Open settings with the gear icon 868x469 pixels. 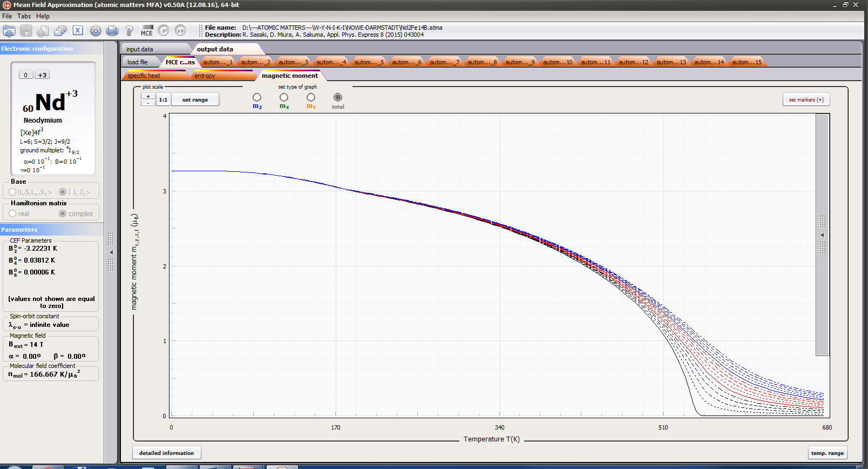point(96,31)
